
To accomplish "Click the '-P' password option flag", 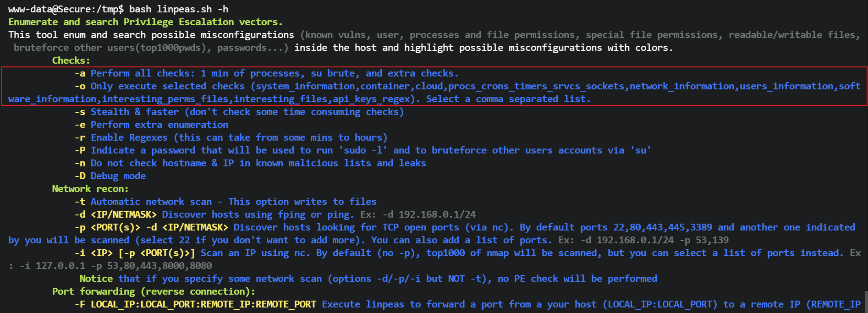I will (80, 150).
